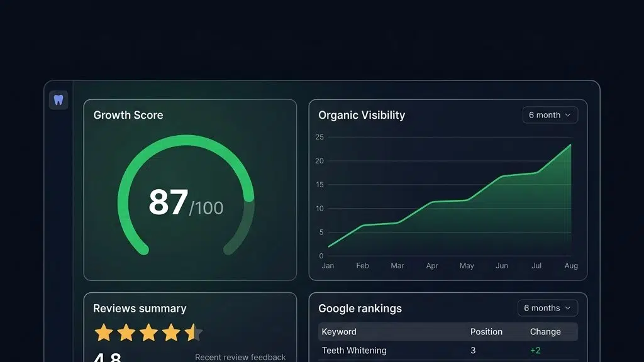
Task: Click the Apr label on chart axis
Action: click(x=432, y=266)
